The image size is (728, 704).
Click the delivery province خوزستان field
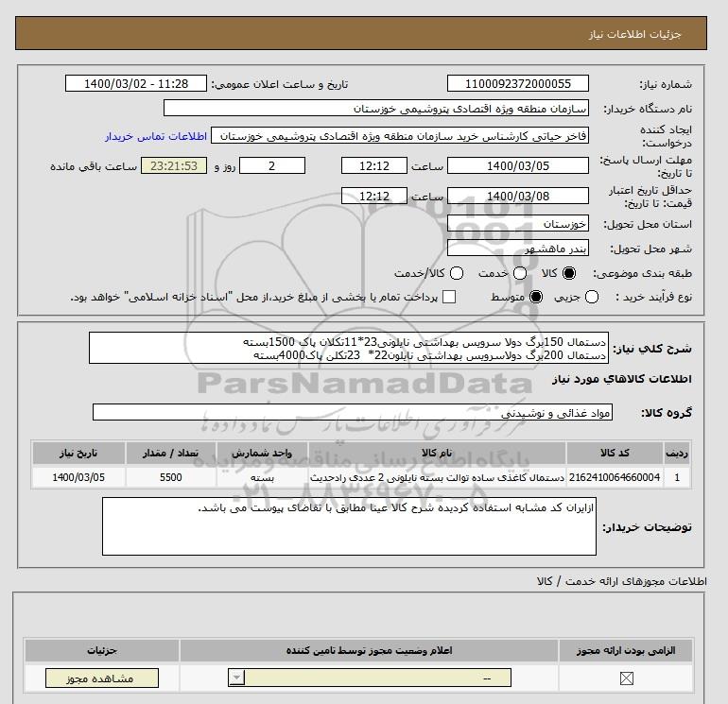point(518,224)
